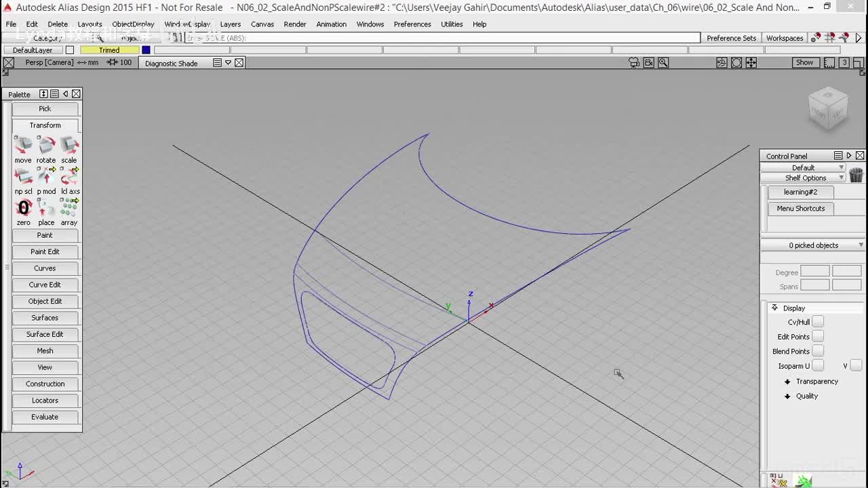
Task: Expand the Quality section
Action: click(x=787, y=396)
